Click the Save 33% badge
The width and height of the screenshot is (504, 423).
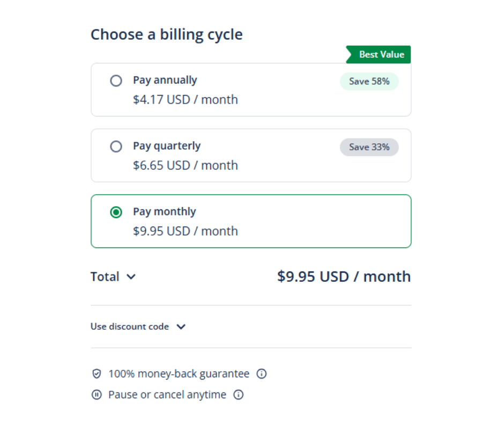(x=369, y=147)
